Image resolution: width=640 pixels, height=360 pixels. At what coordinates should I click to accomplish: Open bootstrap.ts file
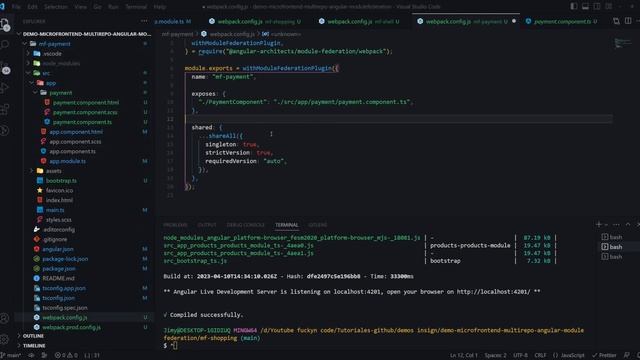tap(61, 180)
